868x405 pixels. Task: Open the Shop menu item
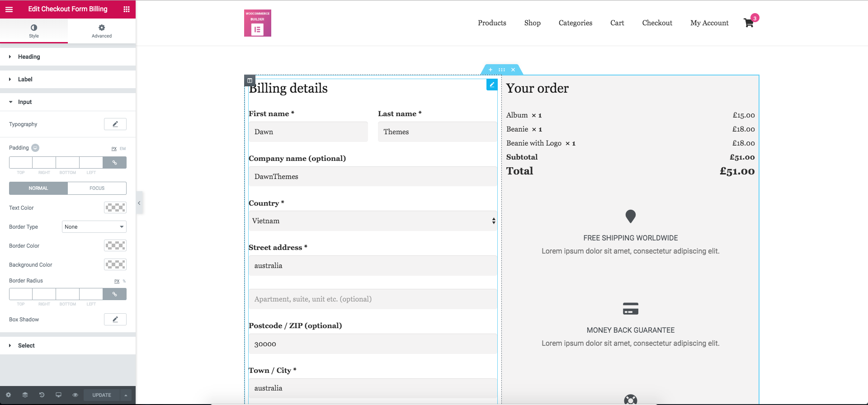point(533,23)
